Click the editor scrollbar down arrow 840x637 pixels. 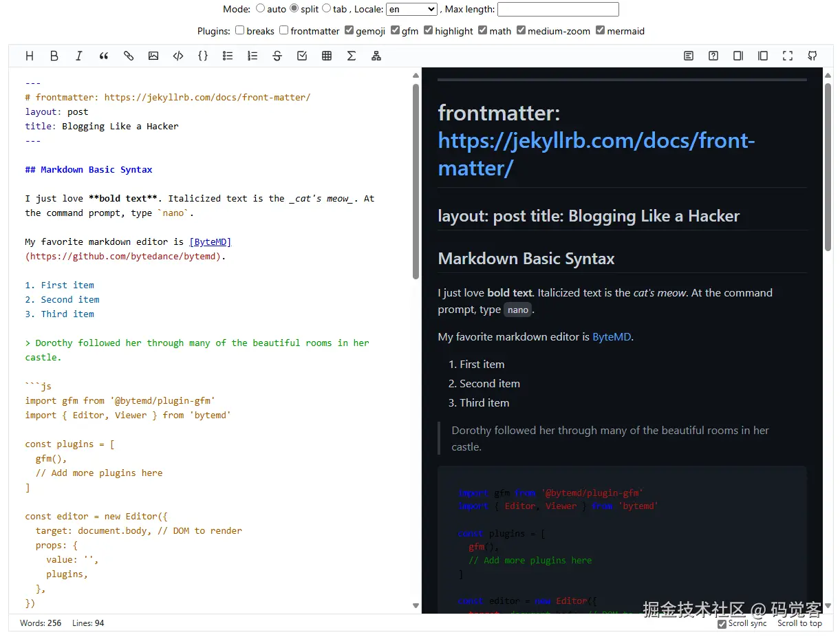416,606
